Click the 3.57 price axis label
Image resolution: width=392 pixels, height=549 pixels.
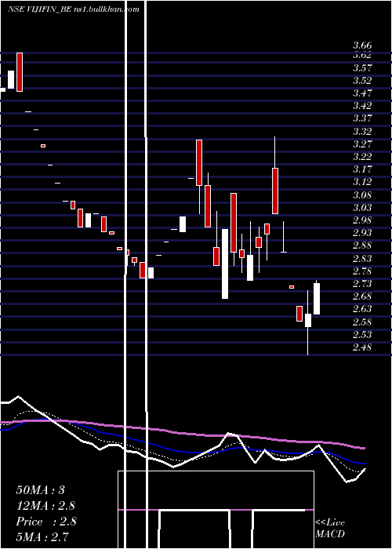click(x=362, y=67)
